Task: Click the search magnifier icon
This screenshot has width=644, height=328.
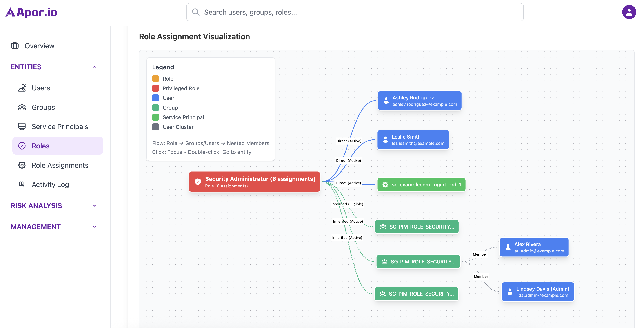Action: click(x=195, y=12)
